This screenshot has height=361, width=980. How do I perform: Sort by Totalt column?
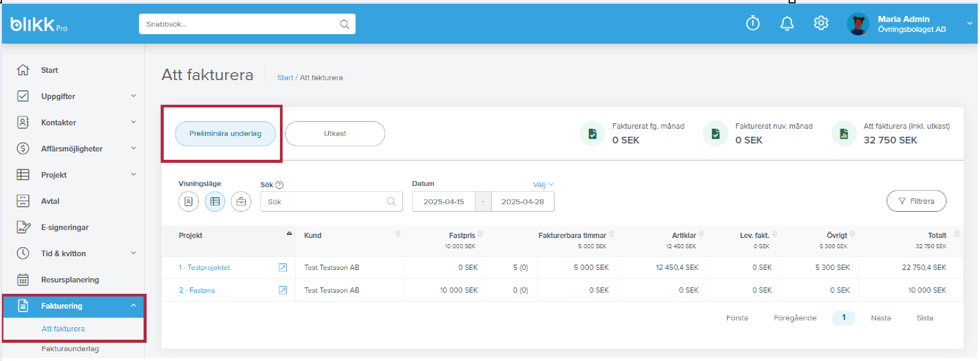957,234
